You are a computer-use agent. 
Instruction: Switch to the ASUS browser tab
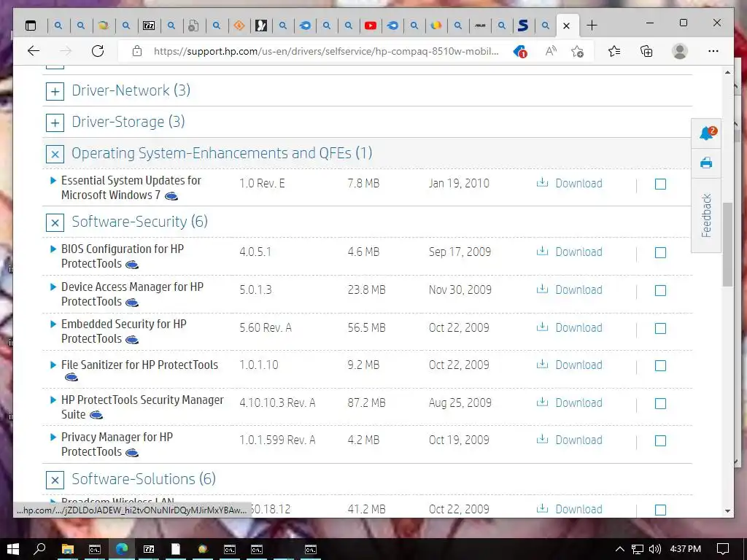point(480,26)
